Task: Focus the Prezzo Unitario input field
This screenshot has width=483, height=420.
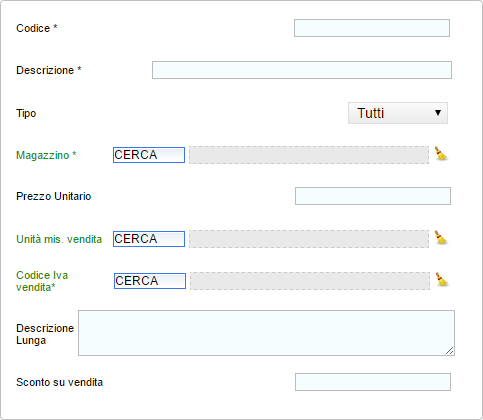Action: click(373, 196)
